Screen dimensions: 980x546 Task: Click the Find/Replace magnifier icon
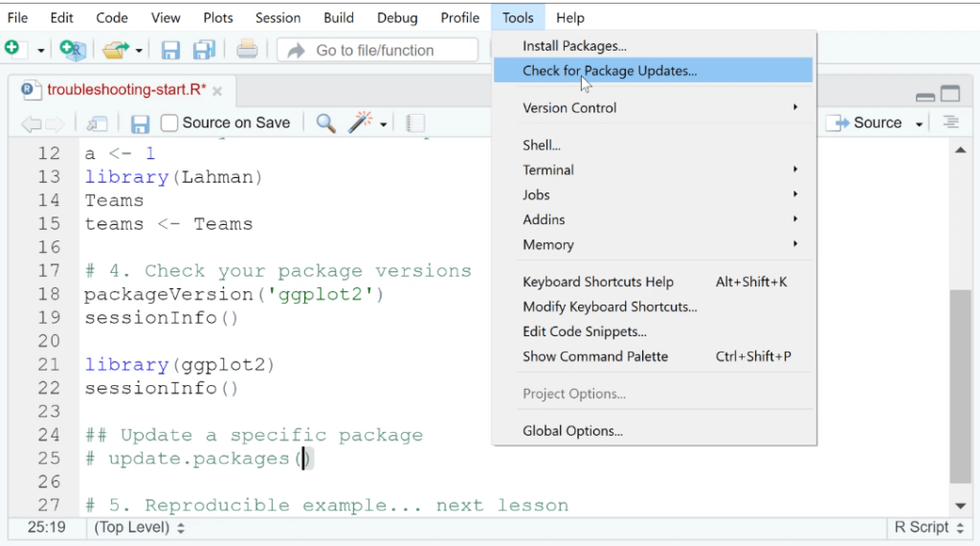tap(325, 124)
